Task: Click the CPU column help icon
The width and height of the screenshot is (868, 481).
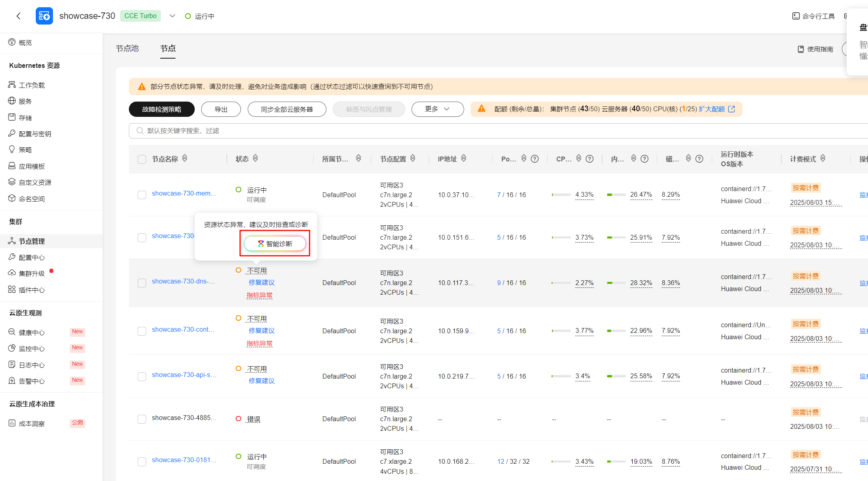Action: (589, 159)
